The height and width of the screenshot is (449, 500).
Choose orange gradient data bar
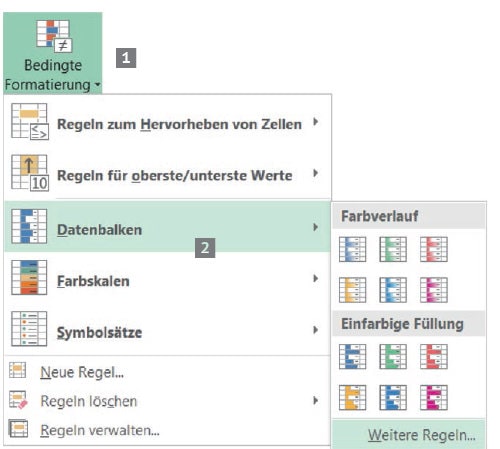click(352, 290)
